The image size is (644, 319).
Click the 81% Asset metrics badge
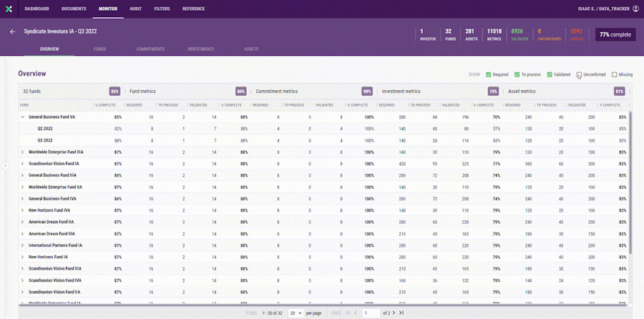click(620, 91)
